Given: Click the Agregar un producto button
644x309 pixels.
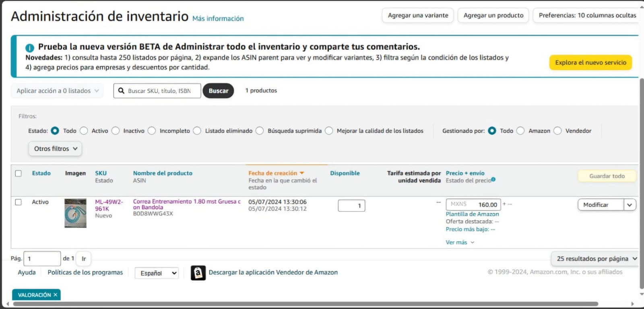Looking at the screenshot, I should click(493, 15).
